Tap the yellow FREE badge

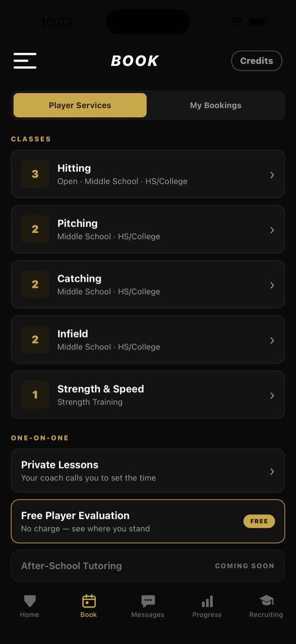coord(259,521)
